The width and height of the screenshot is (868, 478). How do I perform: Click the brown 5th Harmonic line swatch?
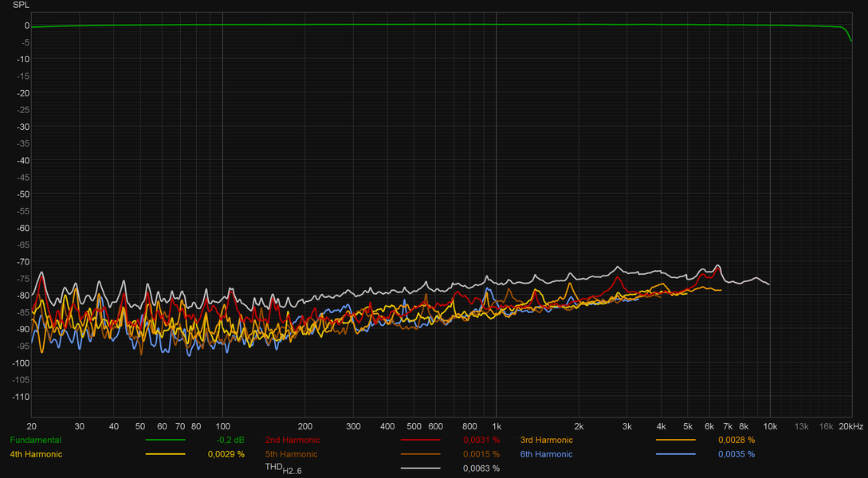point(420,454)
